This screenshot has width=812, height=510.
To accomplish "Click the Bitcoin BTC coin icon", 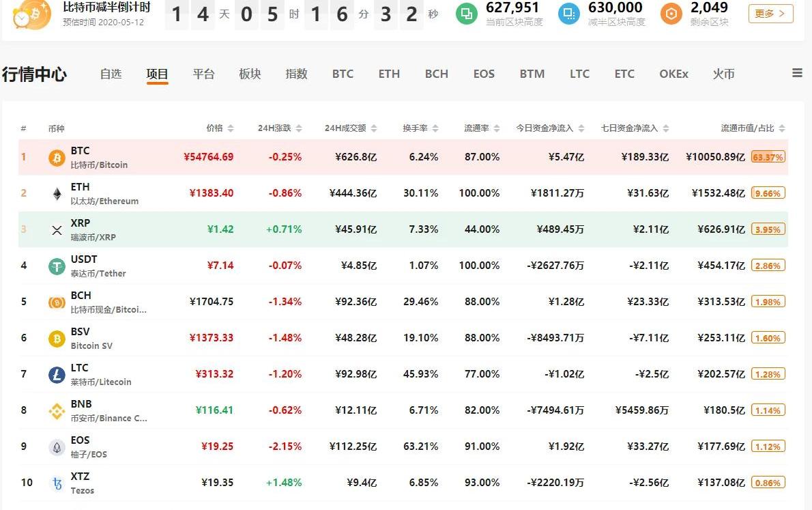I will 57,158.
